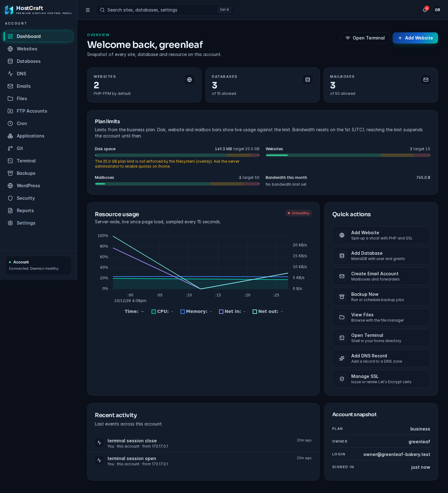Toggle the sidebar hamburger menu icon
The width and height of the screenshot is (448, 493).
88,10
